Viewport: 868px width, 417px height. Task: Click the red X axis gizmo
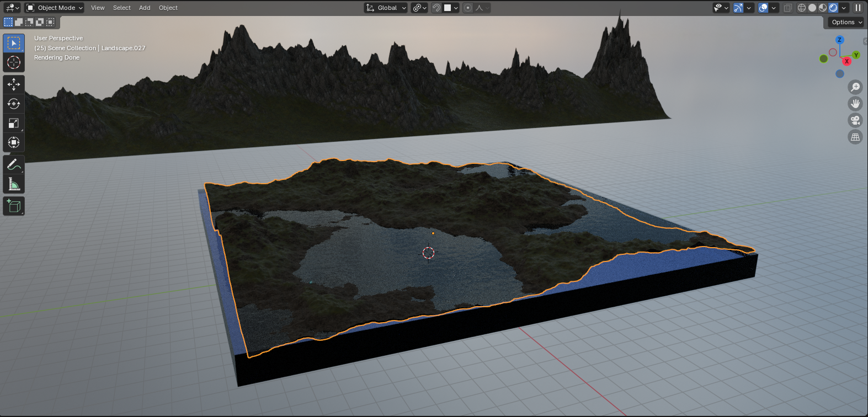[846, 61]
